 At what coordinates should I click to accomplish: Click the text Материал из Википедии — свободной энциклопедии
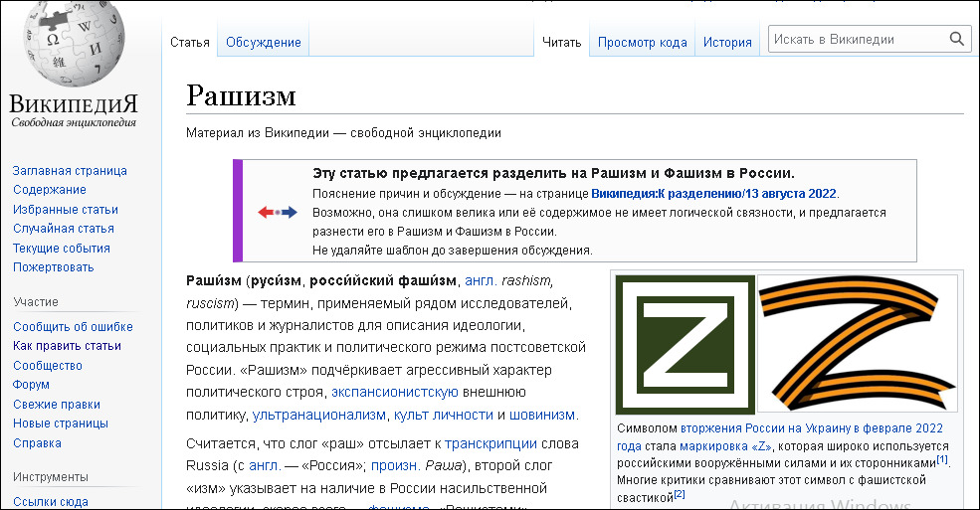pyautogui.click(x=343, y=133)
